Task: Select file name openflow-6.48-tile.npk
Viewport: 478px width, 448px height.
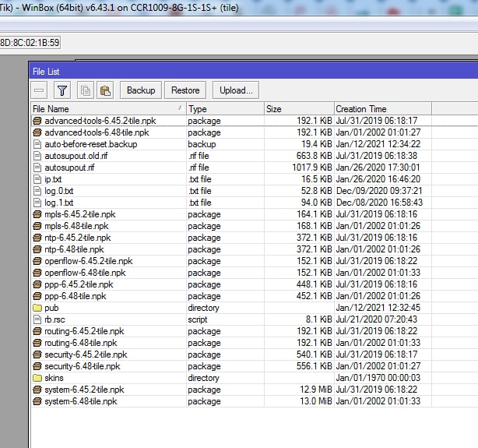Action: [85, 273]
